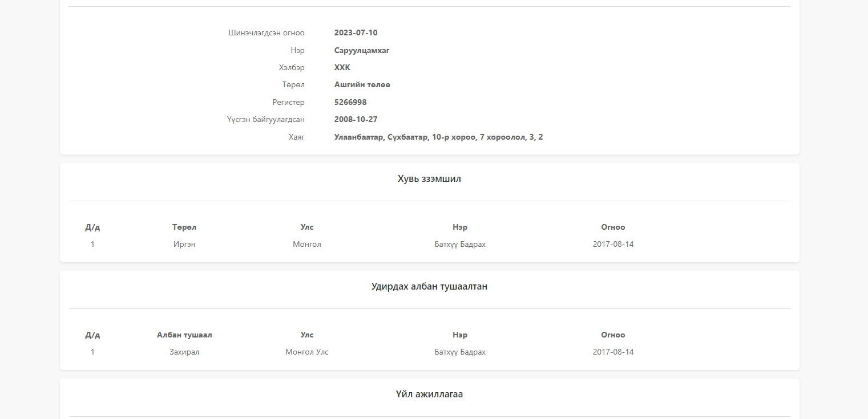Click Батхүү Бадрах in the Хувь эзэмшил table
The height and width of the screenshot is (419, 868).
460,245
